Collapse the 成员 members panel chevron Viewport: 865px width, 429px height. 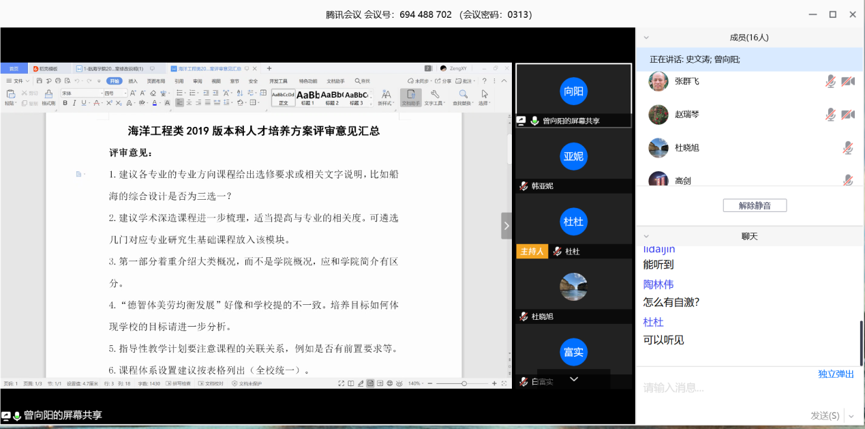(646, 37)
